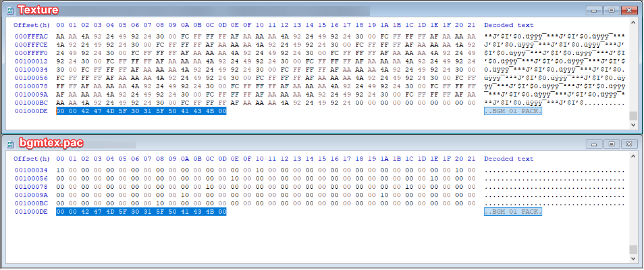
Task: Click scroll up arrow in bgmtex.pac window
Action: click(633, 157)
